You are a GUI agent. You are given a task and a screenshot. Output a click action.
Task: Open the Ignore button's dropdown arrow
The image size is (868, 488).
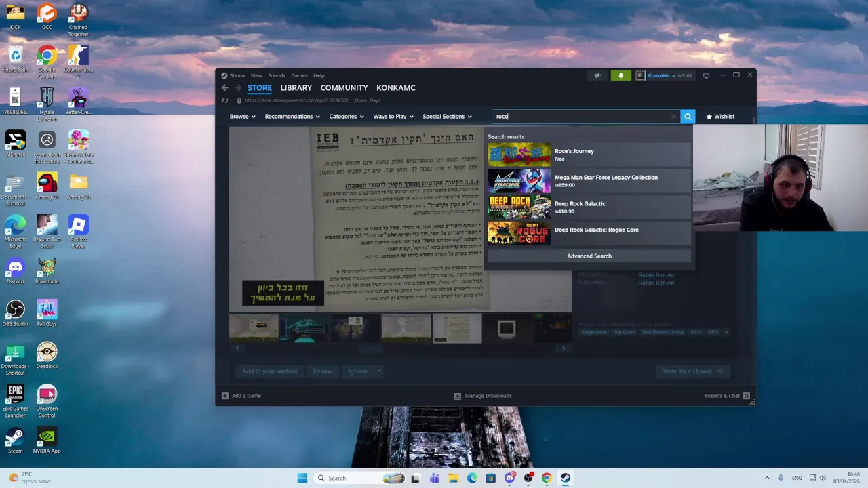tap(378, 371)
